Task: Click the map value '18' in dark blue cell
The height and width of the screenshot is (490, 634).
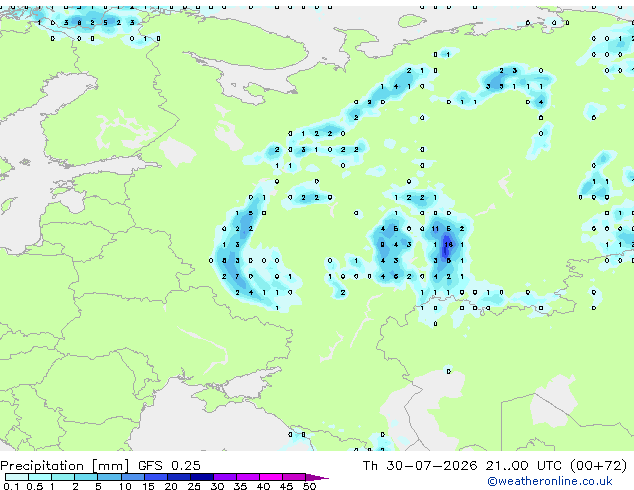Action: coord(448,245)
